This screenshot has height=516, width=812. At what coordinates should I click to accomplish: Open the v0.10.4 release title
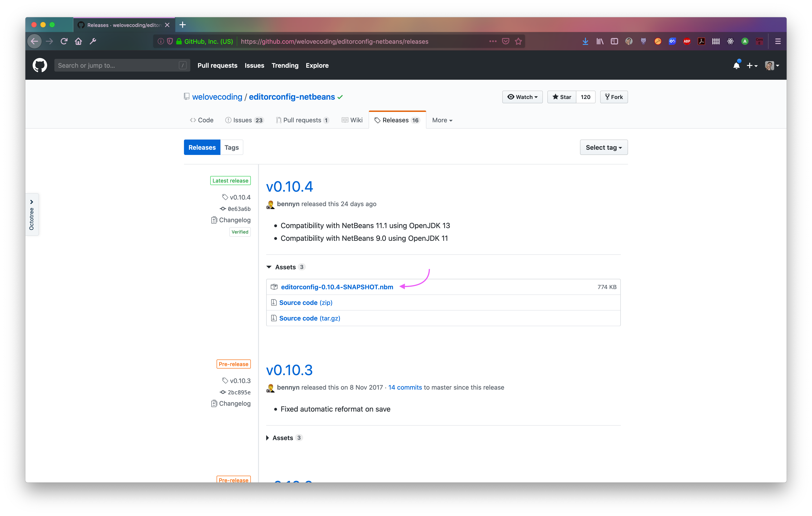pos(290,187)
